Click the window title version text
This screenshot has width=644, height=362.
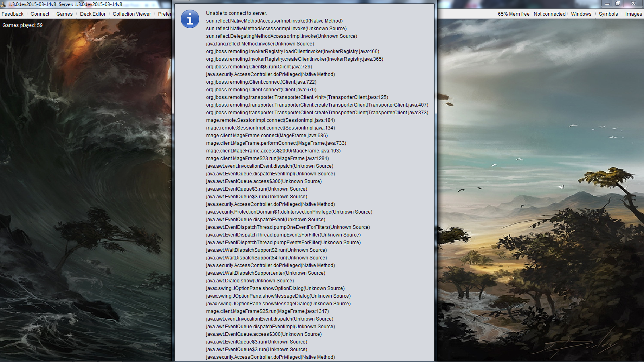coord(65,4)
